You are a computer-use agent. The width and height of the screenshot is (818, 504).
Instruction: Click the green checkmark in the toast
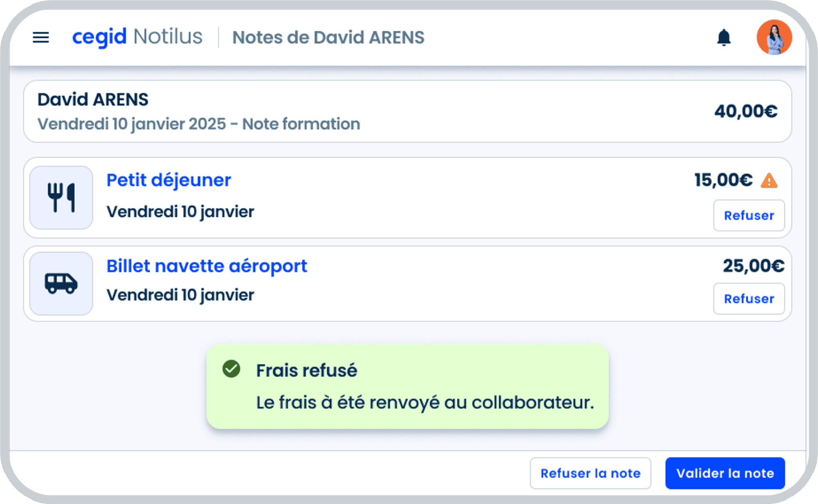(231, 369)
